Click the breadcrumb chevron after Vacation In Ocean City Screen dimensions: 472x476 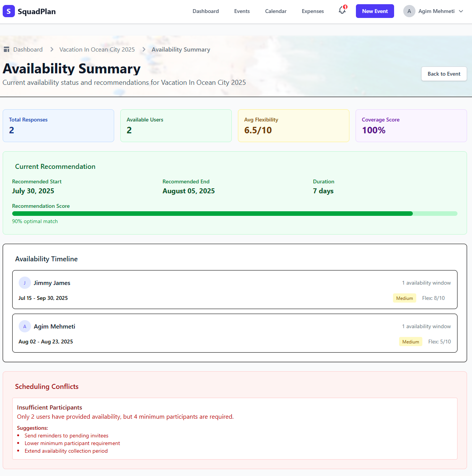click(x=144, y=49)
